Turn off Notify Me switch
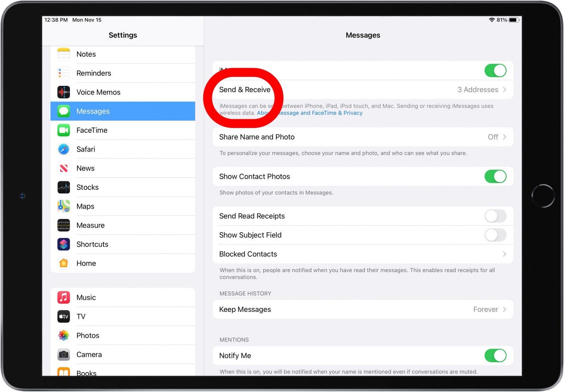The height and width of the screenshot is (392, 564). (495, 355)
